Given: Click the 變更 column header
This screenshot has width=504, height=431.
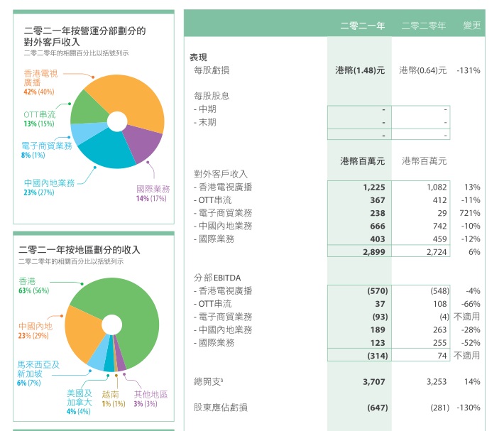Looking at the screenshot, I should pos(471,26).
